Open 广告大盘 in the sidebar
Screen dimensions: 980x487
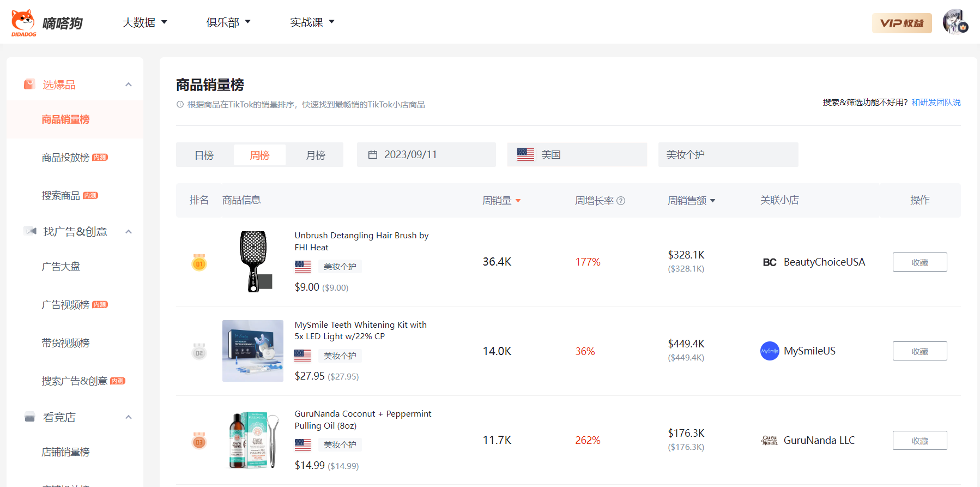click(x=61, y=267)
